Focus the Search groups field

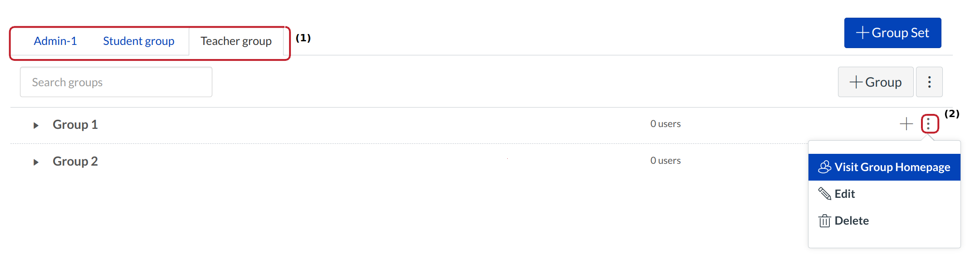coord(116,82)
